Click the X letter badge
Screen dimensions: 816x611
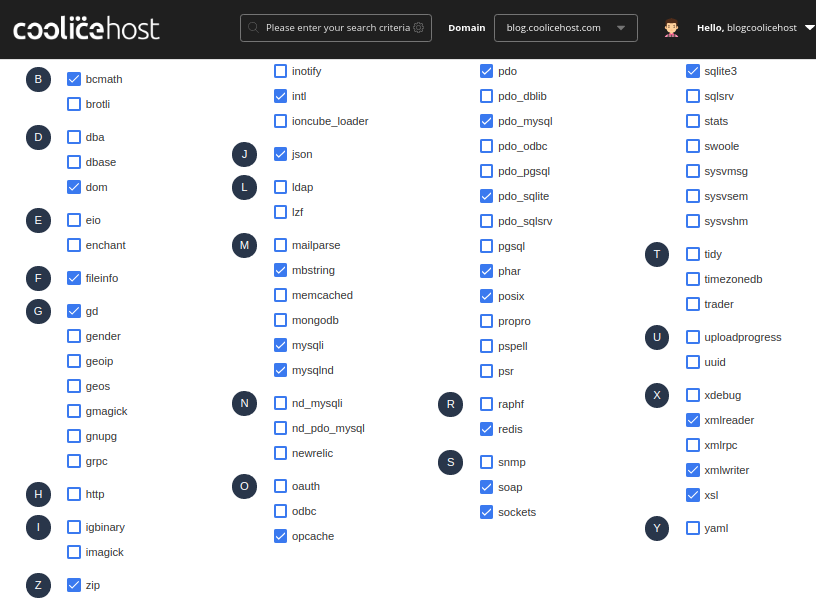tap(657, 396)
